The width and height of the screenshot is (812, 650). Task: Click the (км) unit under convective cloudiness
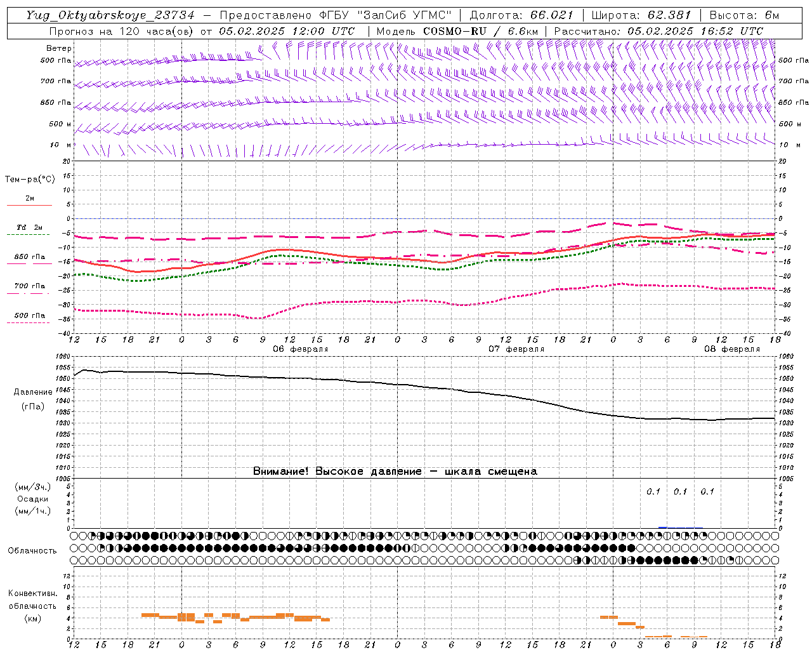33,618
